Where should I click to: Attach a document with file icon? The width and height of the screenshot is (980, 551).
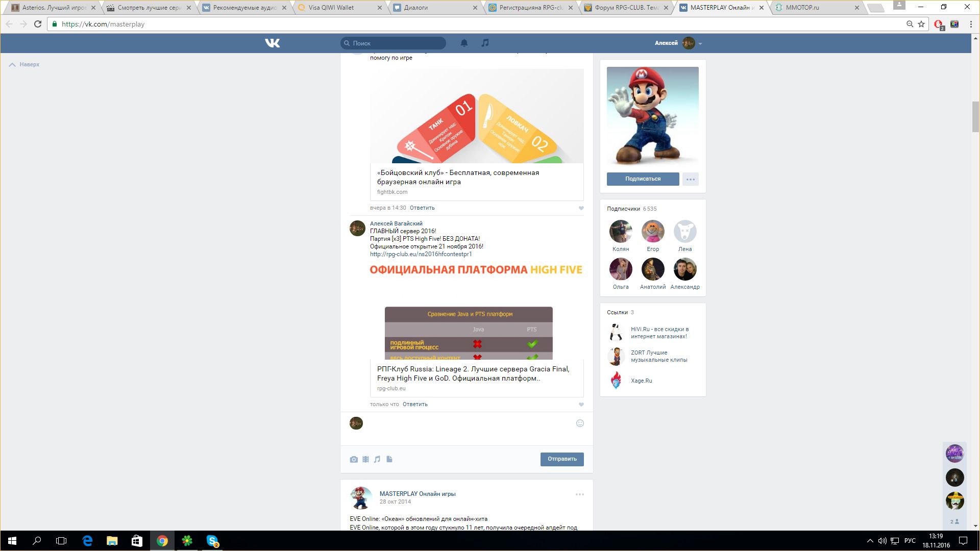tap(389, 459)
